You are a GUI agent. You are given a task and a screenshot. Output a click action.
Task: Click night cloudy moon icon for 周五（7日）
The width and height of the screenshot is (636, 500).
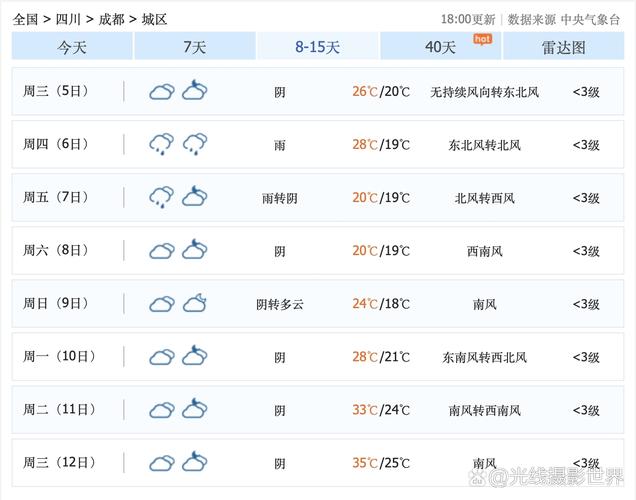click(195, 196)
